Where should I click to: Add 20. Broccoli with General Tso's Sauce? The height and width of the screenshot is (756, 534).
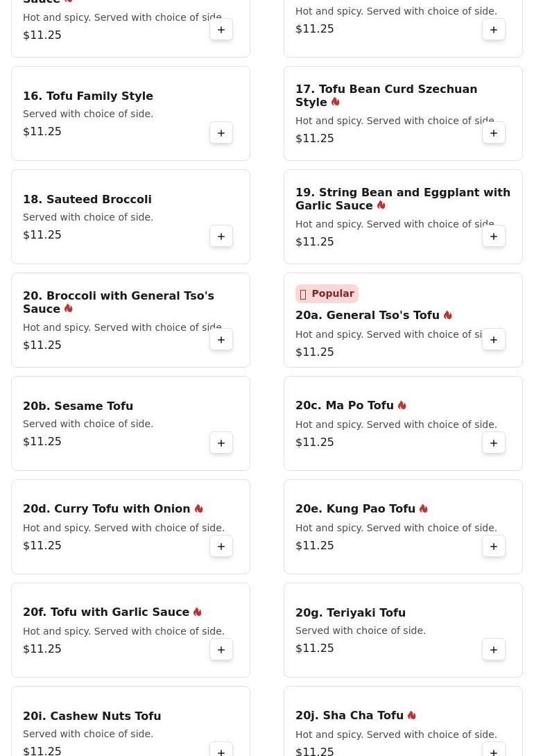pos(221,339)
